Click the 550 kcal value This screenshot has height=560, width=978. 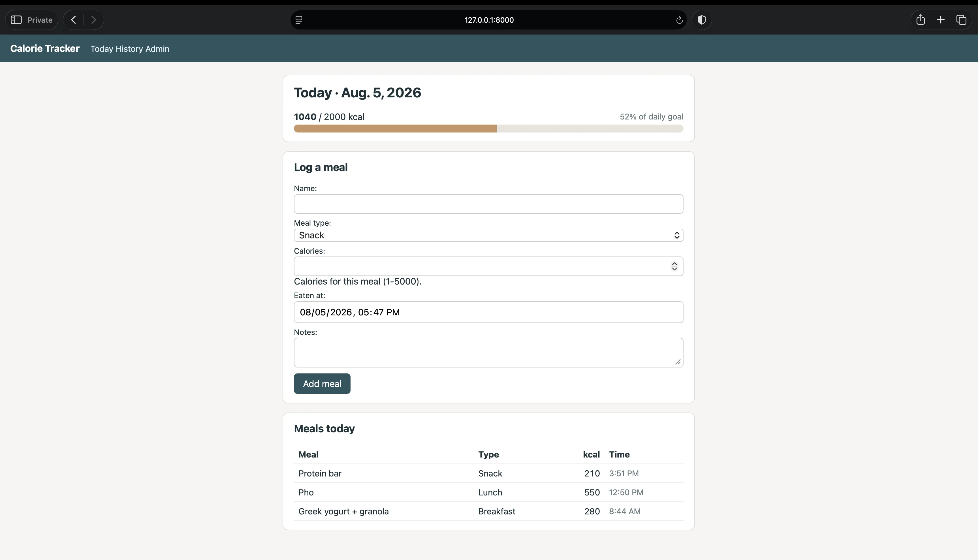point(592,492)
